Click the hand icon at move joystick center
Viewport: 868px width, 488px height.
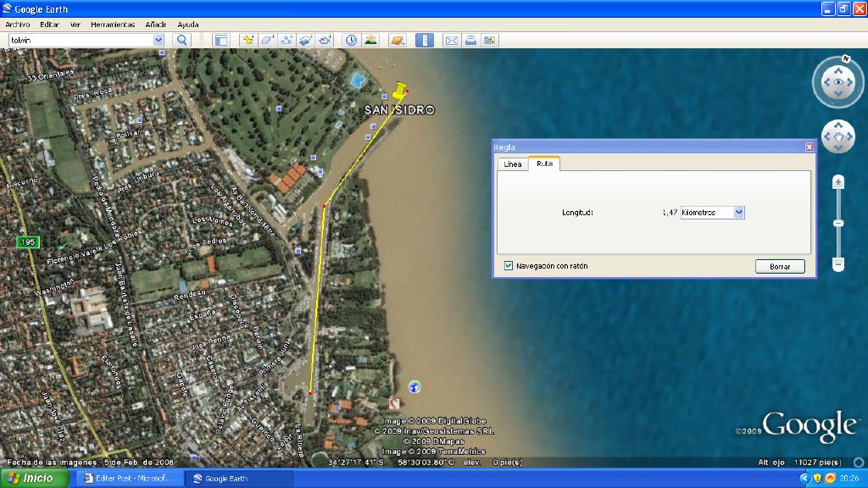838,136
